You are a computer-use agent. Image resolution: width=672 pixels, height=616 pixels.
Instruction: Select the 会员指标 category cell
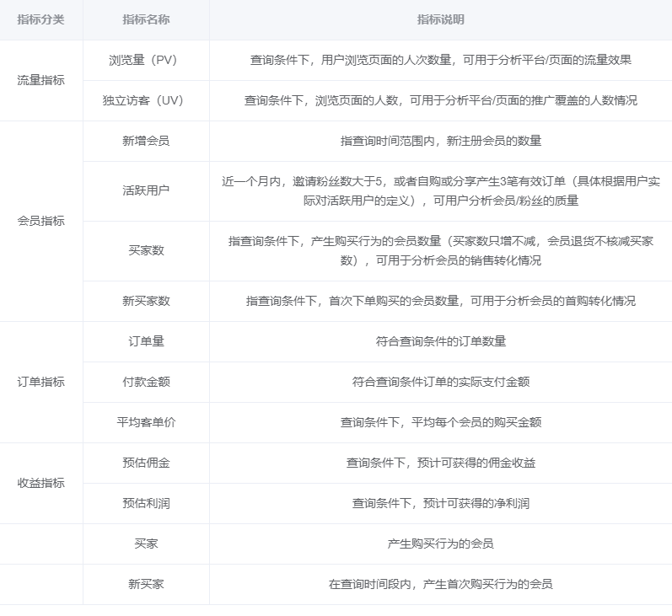coord(40,221)
